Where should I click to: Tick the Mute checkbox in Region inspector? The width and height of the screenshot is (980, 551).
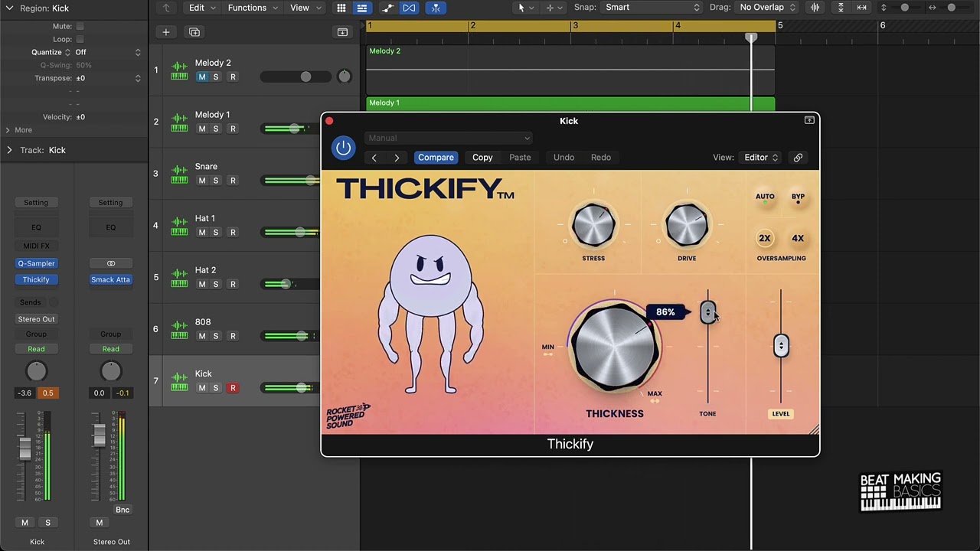[x=80, y=26]
